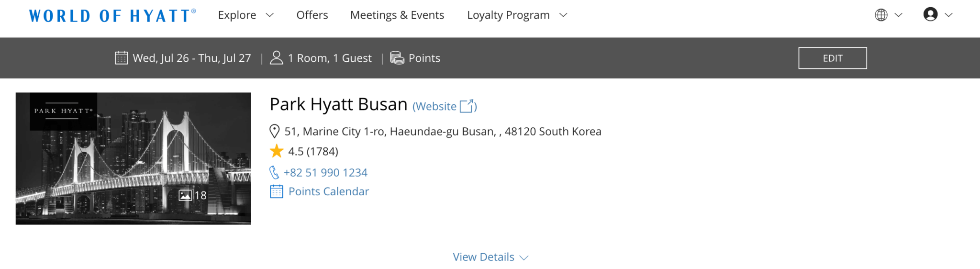Open the globe language selector

pyautogui.click(x=881, y=15)
